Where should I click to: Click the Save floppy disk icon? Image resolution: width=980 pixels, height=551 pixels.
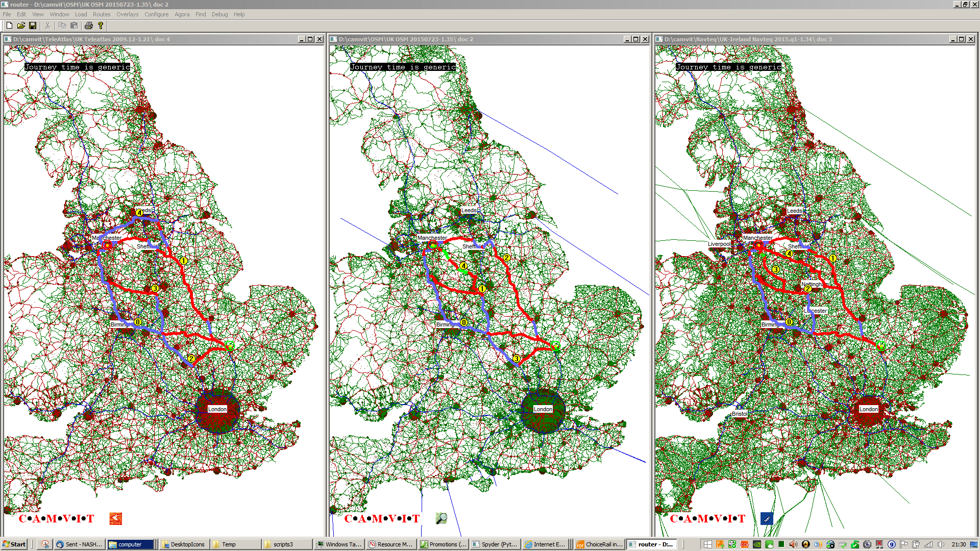33,26
